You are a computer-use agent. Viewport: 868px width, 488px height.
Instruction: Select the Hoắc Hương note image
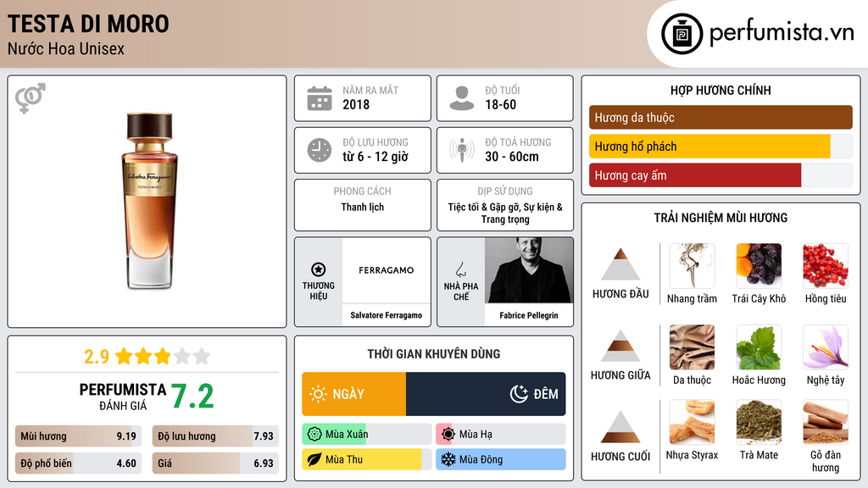[x=759, y=347]
